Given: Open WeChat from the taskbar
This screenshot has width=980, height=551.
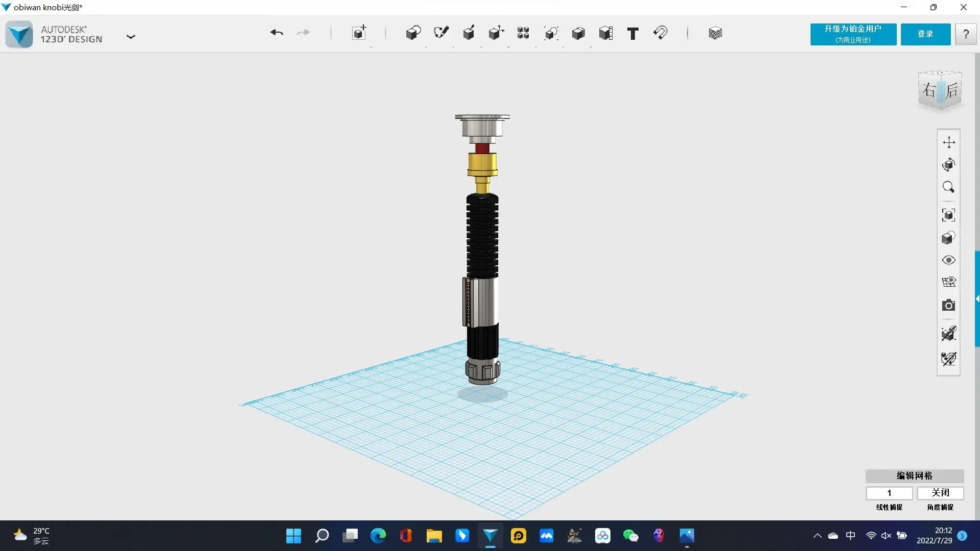Looking at the screenshot, I should [631, 536].
